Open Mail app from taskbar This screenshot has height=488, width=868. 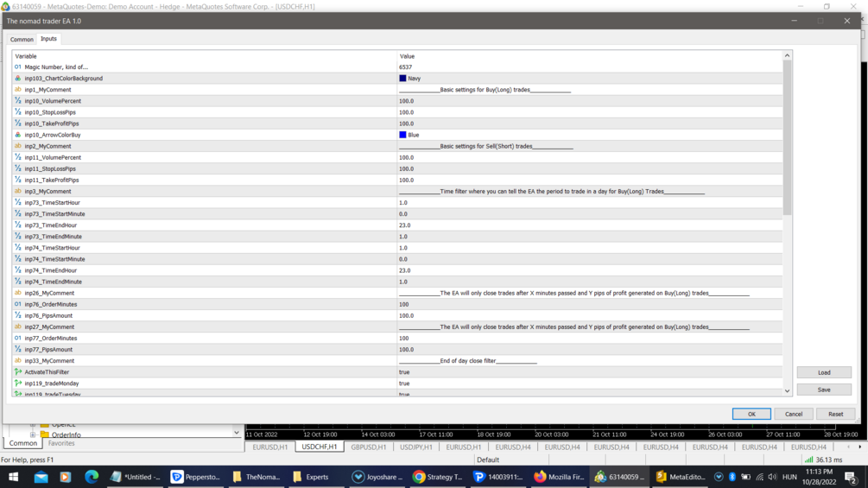pos(41,477)
